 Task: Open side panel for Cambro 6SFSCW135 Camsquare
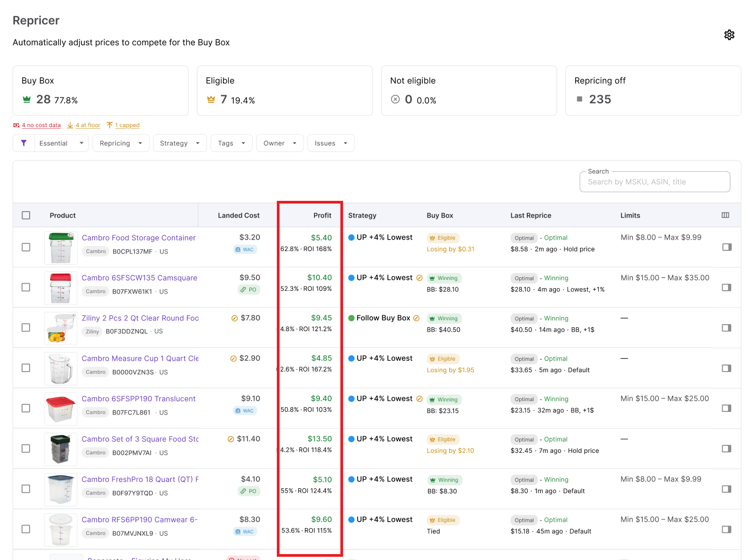pyautogui.click(x=727, y=288)
